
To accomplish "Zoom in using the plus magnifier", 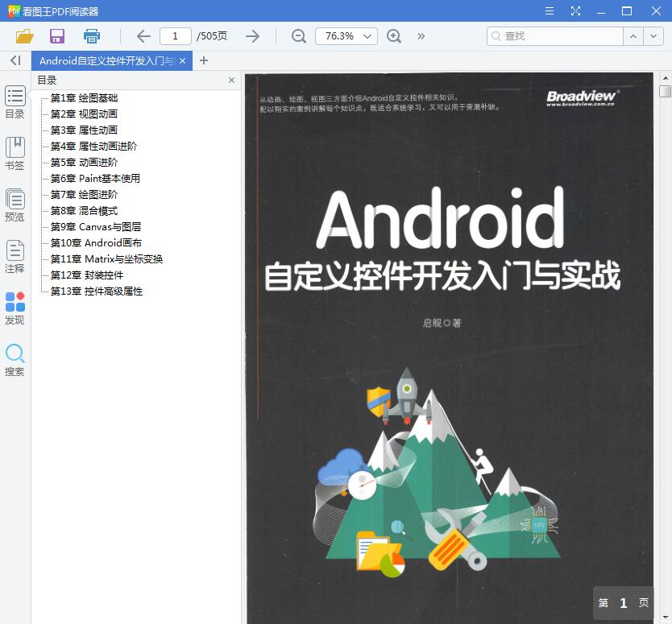I will click(x=394, y=36).
